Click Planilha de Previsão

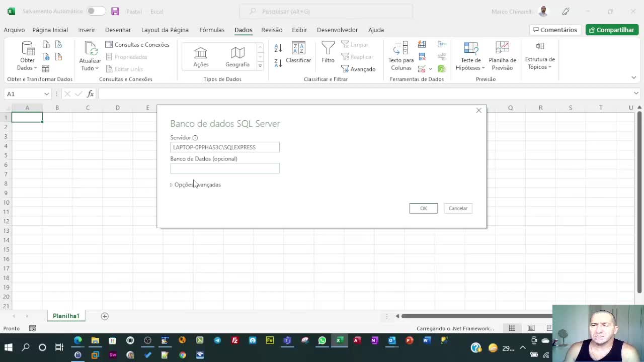[x=502, y=56]
